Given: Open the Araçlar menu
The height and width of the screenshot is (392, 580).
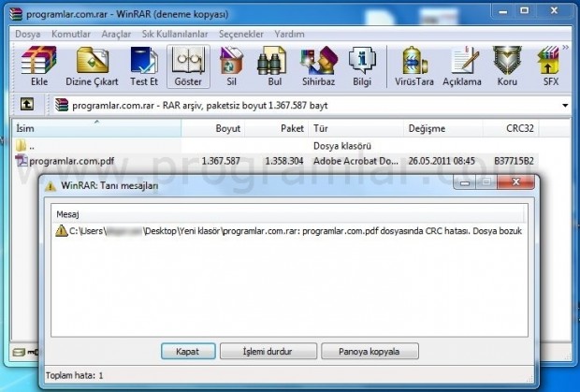Looking at the screenshot, I should point(116,35).
